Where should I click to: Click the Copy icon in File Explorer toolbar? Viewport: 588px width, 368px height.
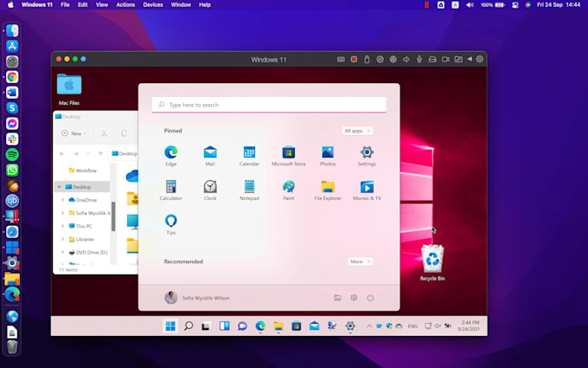coord(124,133)
